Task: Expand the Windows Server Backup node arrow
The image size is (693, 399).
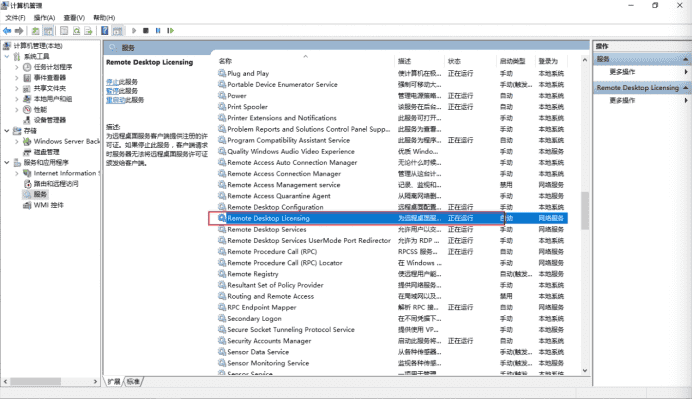Action: click(17, 141)
